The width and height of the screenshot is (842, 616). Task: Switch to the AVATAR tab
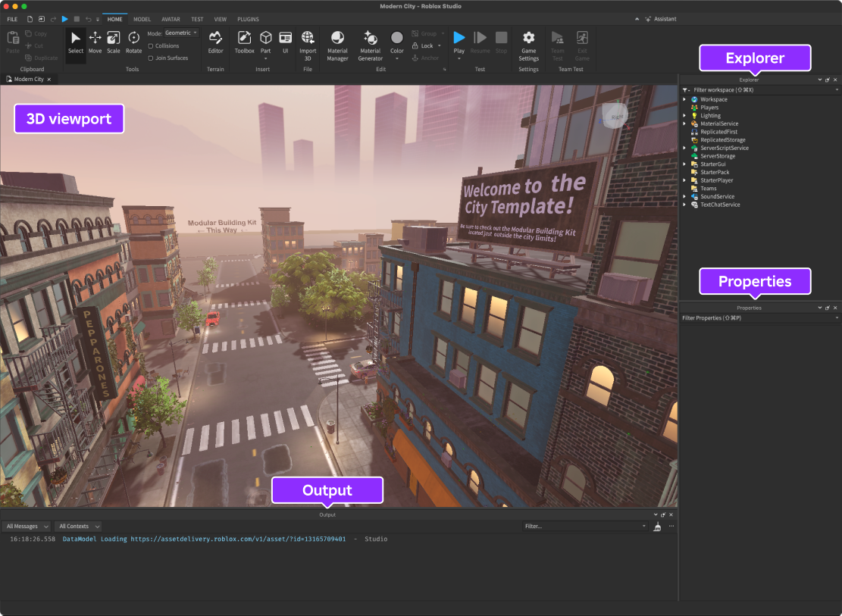pos(171,19)
